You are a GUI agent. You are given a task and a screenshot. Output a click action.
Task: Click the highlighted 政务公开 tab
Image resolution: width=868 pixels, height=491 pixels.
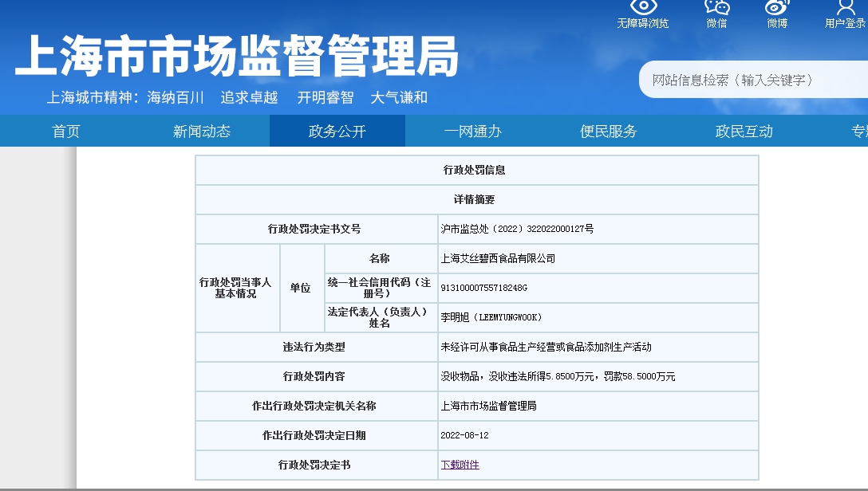point(337,131)
